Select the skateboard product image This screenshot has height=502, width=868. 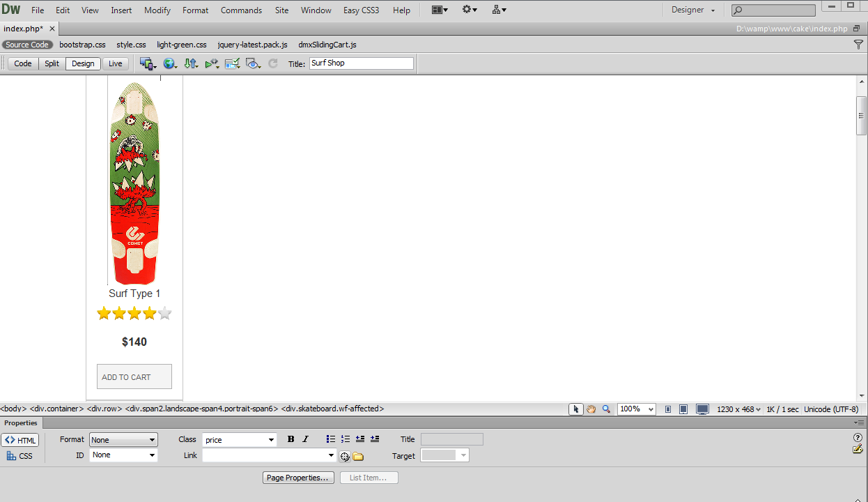[x=134, y=183]
